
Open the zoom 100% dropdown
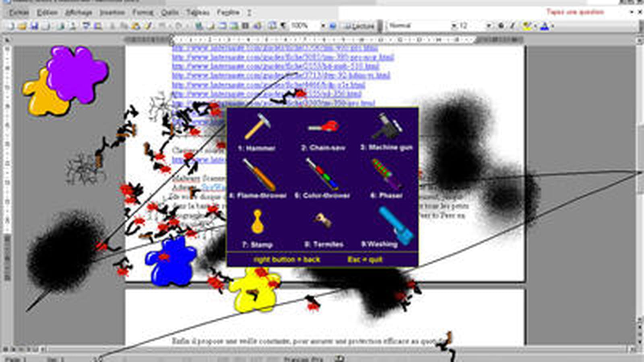[323, 26]
